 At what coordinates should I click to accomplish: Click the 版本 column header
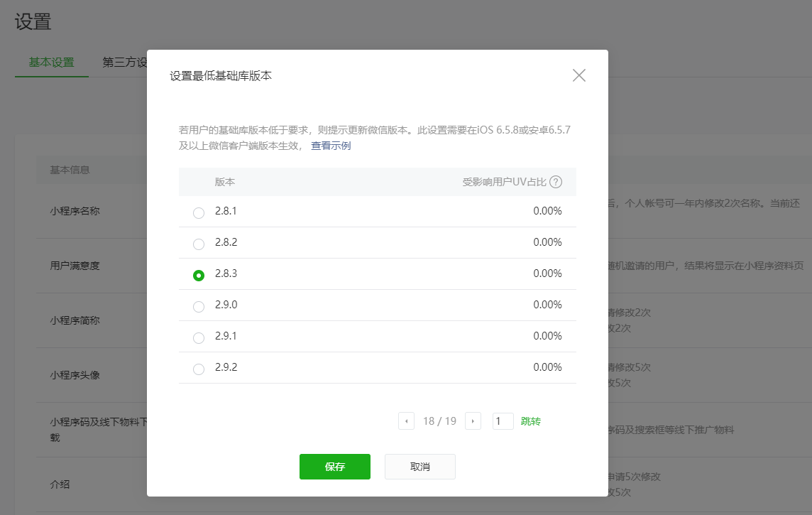tap(225, 182)
